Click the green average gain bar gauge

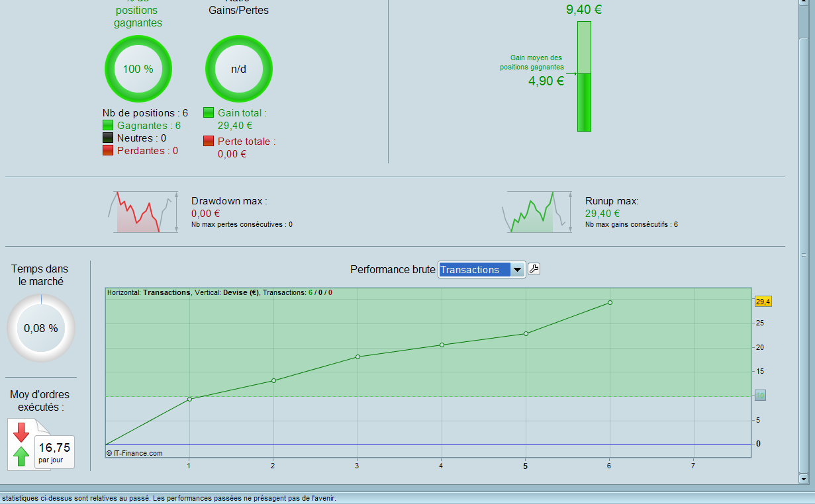584,76
